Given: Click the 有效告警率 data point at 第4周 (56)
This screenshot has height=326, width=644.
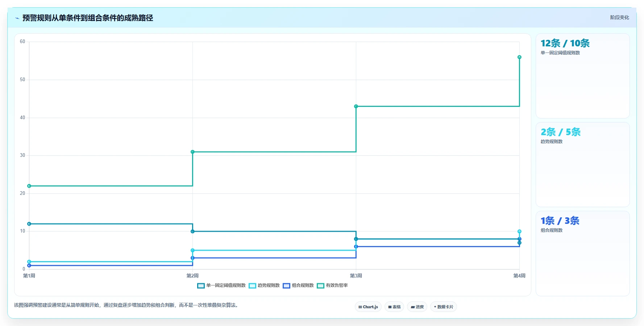Looking at the screenshot, I should 519,57.
